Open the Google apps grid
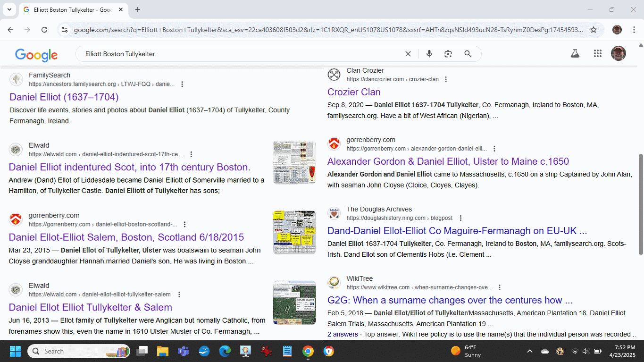The height and width of the screenshot is (362, 644). [598, 53]
